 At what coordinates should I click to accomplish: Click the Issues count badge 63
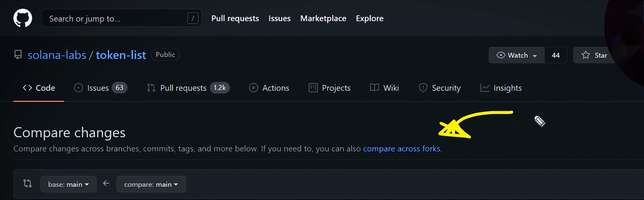(119, 88)
